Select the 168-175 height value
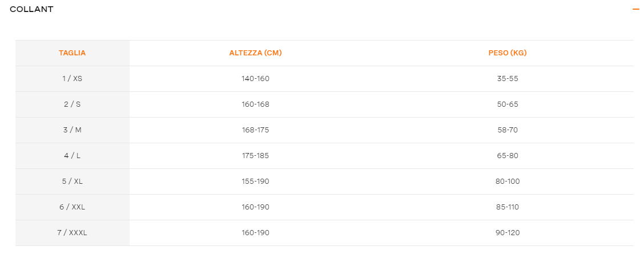The image size is (644, 258). [x=255, y=130]
